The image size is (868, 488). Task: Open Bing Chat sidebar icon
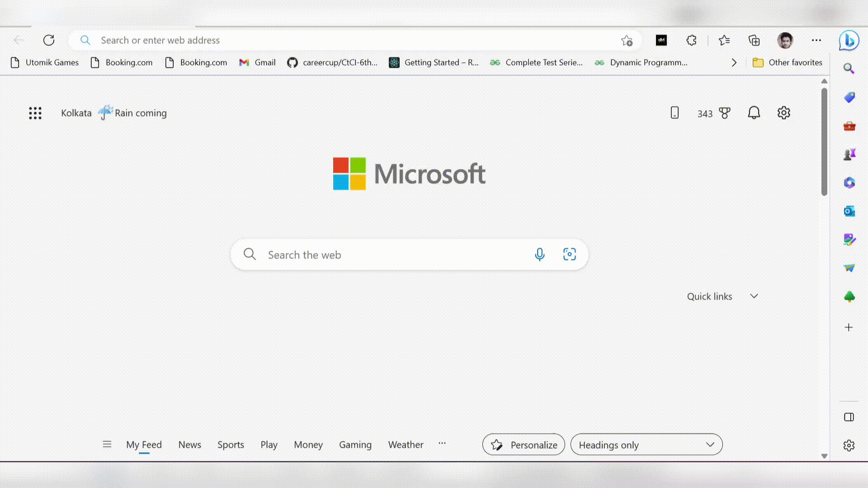(849, 41)
